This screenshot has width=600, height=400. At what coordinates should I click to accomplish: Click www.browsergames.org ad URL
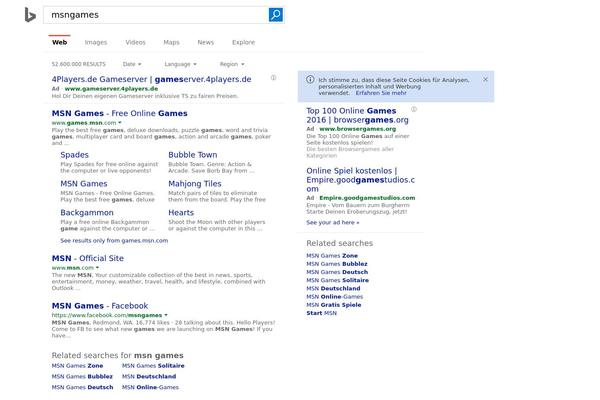coord(358,129)
